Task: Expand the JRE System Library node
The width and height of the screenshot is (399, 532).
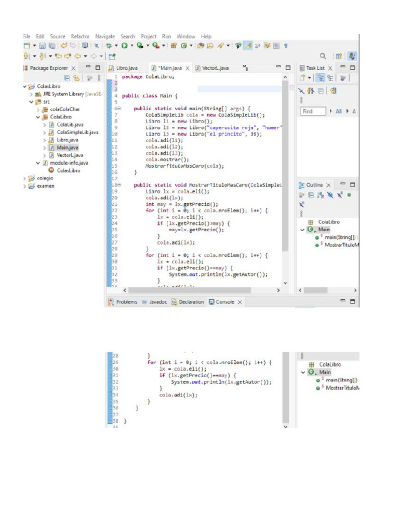Action: point(31,95)
